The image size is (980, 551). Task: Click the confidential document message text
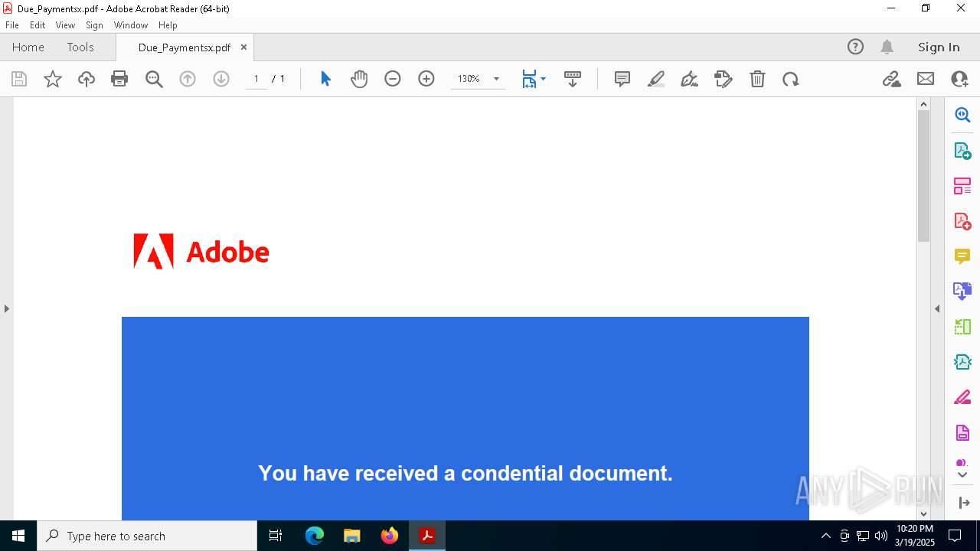tap(465, 473)
